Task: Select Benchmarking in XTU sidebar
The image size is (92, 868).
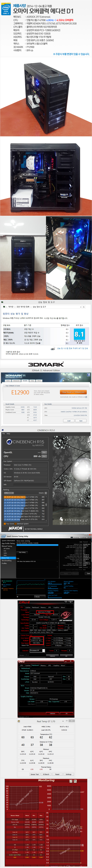Action: [6, 560]
